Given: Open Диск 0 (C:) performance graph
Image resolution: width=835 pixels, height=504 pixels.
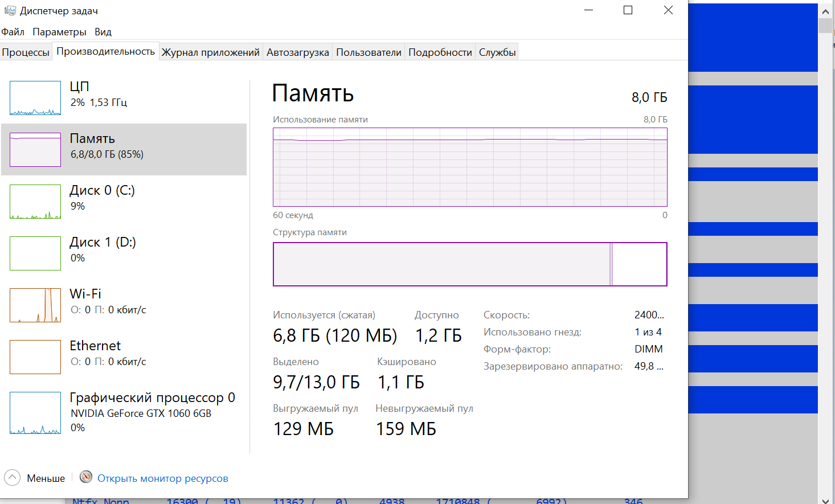Looking at the screenshot, I should click(x=35, y=202).
